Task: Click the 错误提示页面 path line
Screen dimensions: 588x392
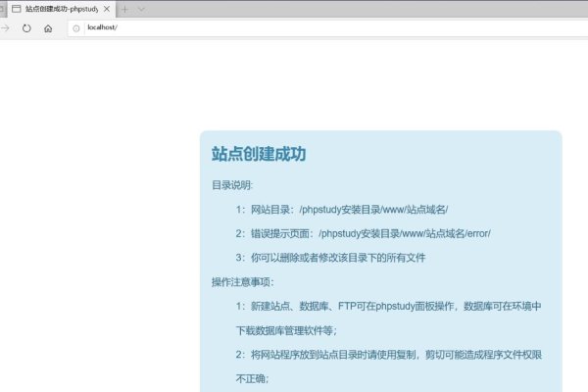Action: click(363, 233)
